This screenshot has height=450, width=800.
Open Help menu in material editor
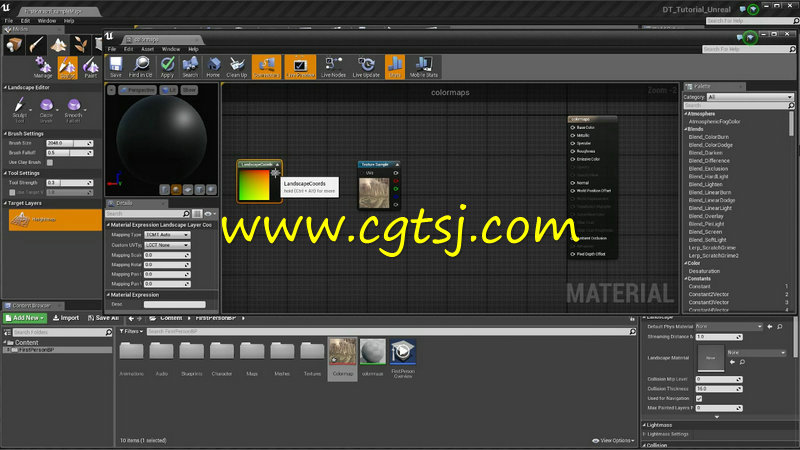pos(193,49)
